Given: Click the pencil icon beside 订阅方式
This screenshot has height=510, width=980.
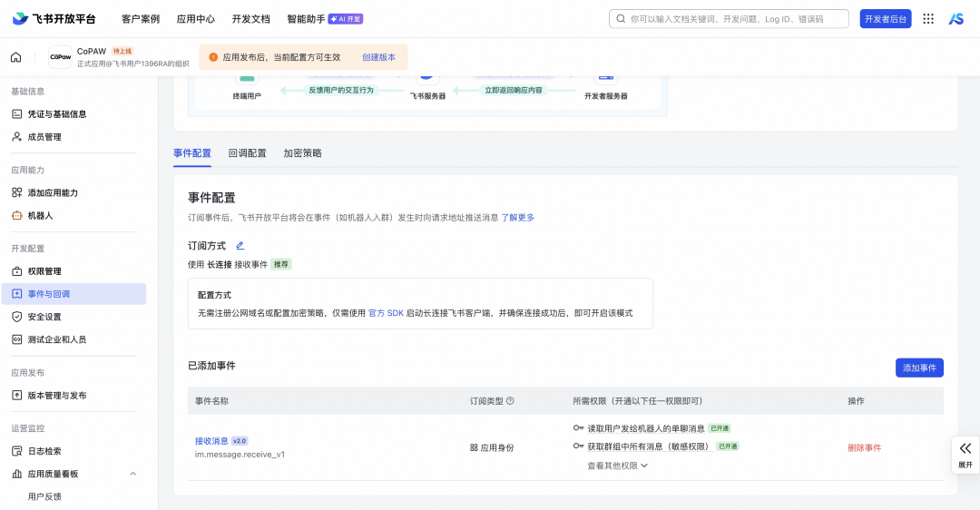Looking at the screenshot, I should (240, 246).
